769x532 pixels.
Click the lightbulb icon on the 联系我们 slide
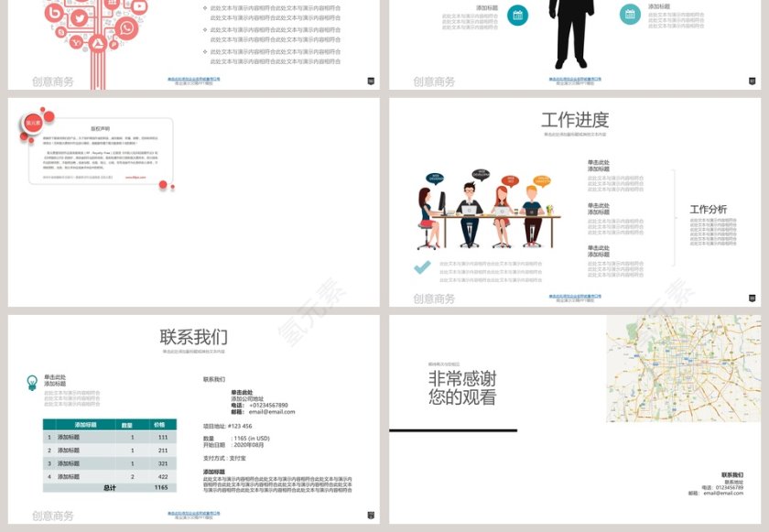coord(31,382)
